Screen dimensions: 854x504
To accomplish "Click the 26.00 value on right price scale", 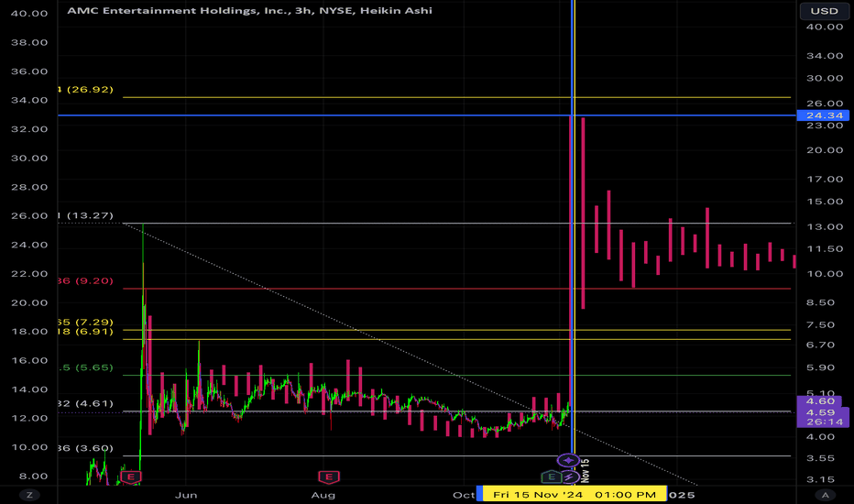I will coord(825,104).
